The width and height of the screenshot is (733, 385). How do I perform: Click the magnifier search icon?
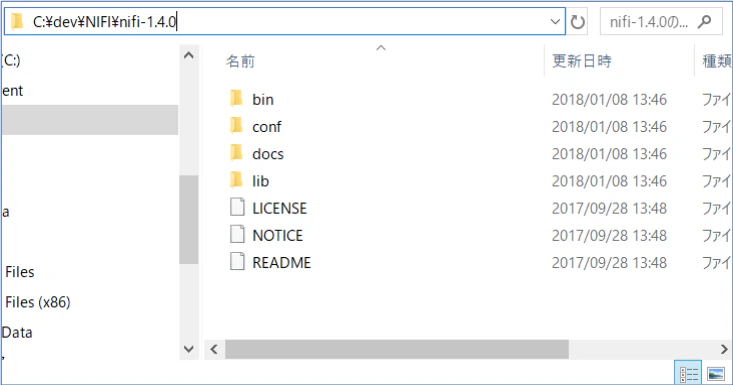(704, 21)
